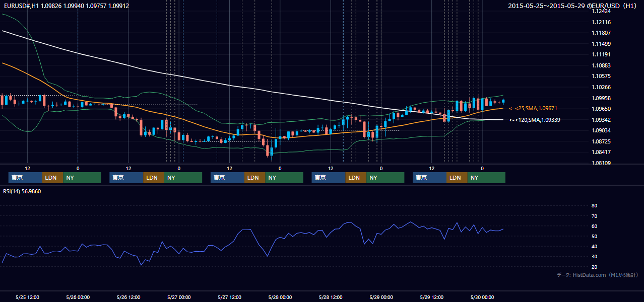This screenshot has height=302, width=644.
Task: Click the 5/29 12:00 time axis label
Action: point(431,297)
